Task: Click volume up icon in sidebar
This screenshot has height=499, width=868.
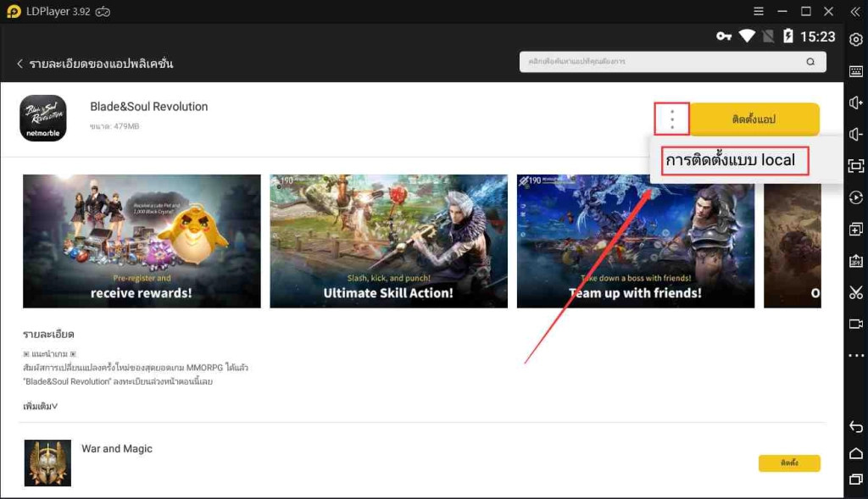Action: click(x=856, y=103)
